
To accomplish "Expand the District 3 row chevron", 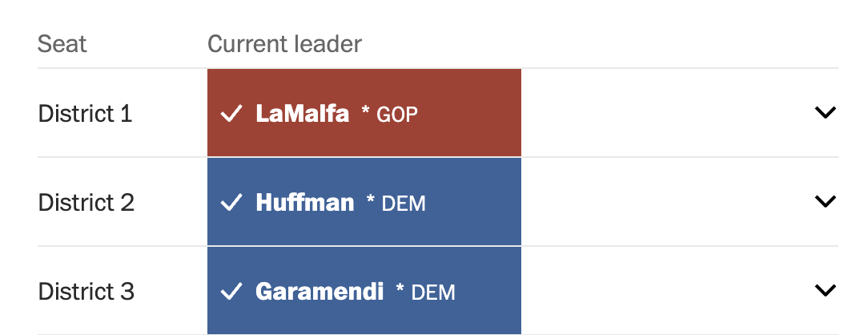I will pyautogui.click(x=825, y=289).
